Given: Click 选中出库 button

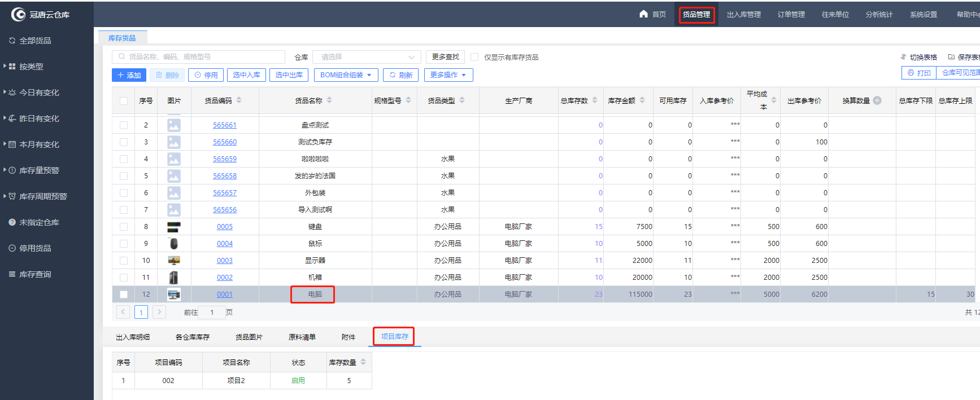Looking at the screenshot, I should [289, 75].
